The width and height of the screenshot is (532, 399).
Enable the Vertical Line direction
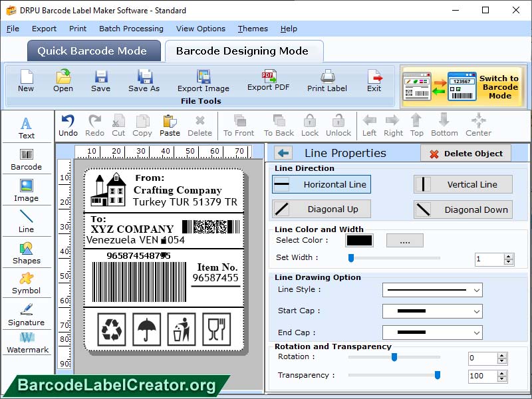tap(463, 184)
